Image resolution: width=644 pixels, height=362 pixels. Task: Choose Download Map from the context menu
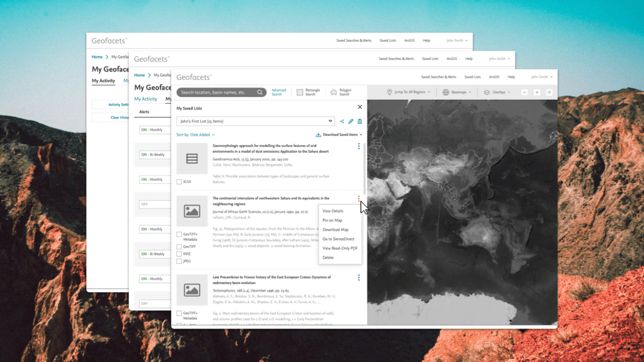pyautogui.click(x=336, y=230)
